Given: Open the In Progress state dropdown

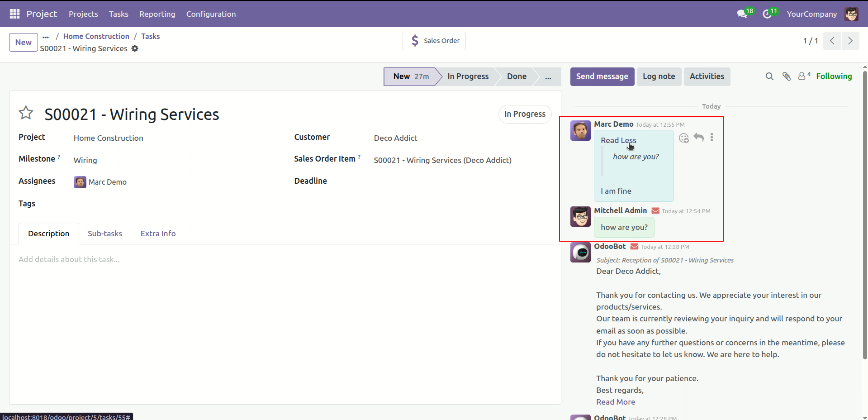Looking at the screenshot, I should [525, 114].
